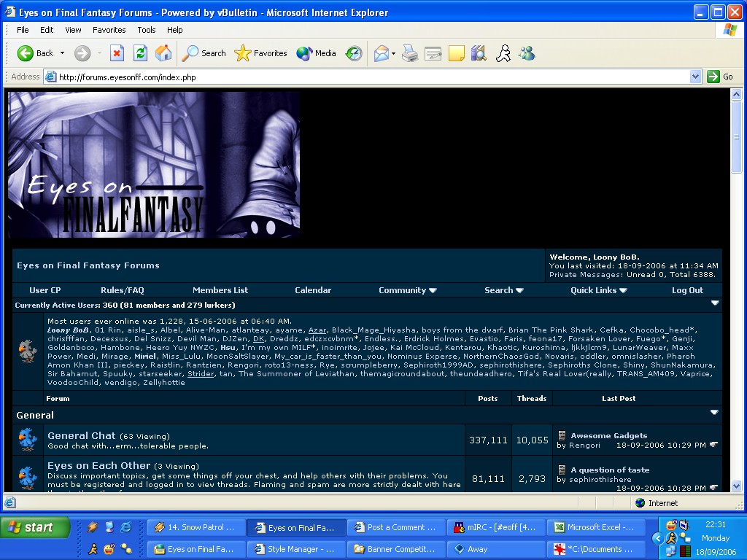747x560 pixels.
Task: Switch to the Style Manager taskbar window
Action: (x=296, y=549)
